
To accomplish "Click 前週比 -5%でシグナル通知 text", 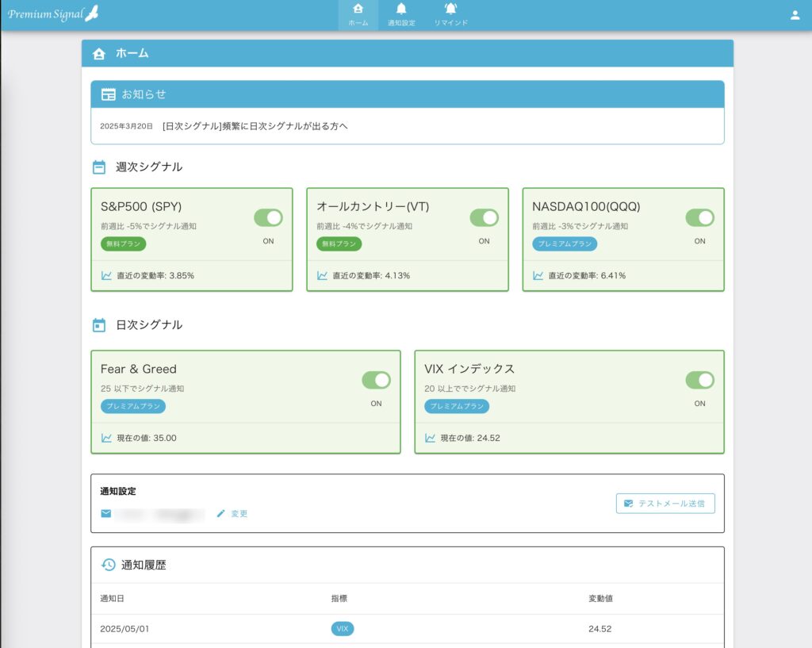I will coord(148,226).
